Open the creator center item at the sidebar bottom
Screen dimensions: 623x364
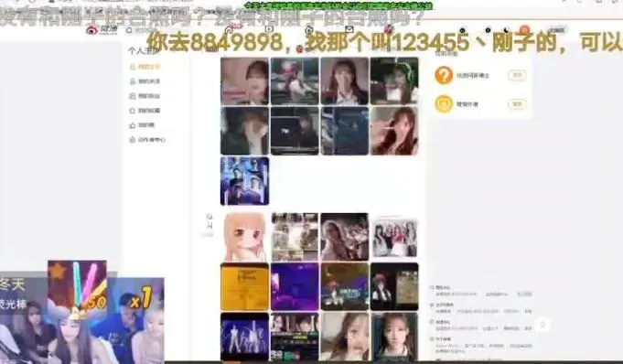click(x=147, y=140)
